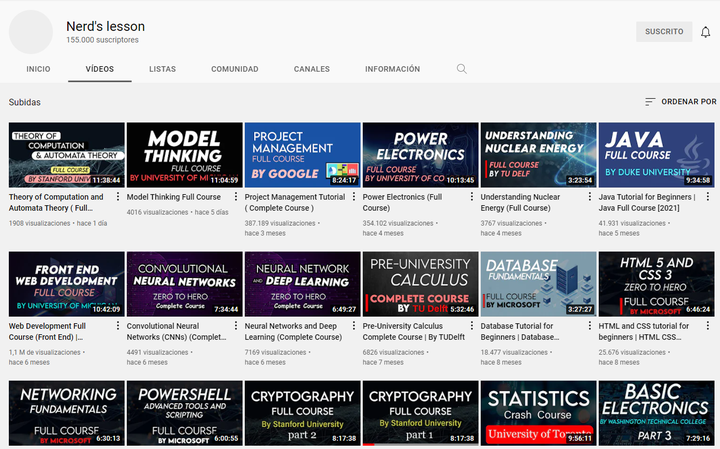Viewport: 720px width, 449px height.
Task: Switch to the COMUNIDAD tab
Action: click(235, 69)
